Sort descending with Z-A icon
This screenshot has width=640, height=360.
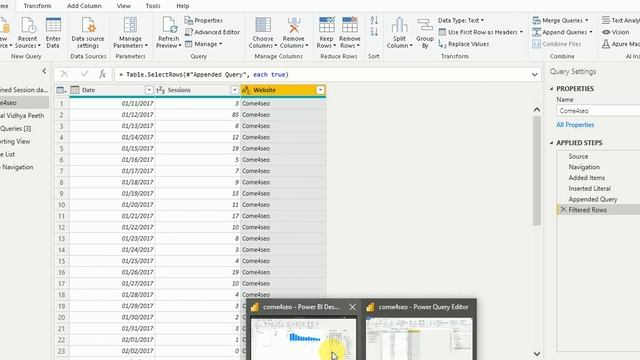tap(374, 32)
